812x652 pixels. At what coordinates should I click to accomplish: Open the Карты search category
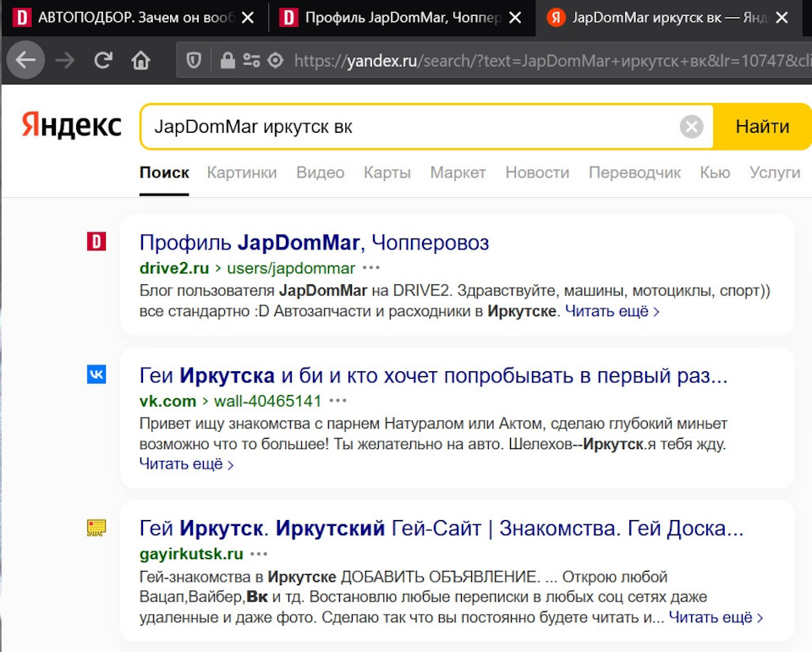(x=387, y=173)
